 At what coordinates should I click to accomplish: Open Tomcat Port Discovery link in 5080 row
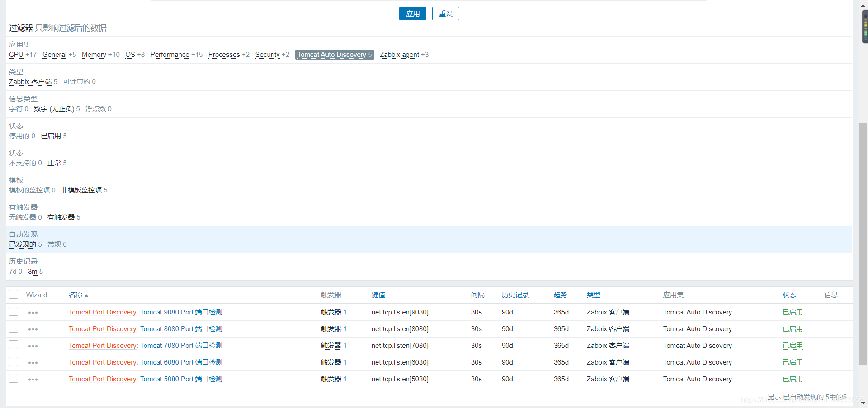tap(103, 379)
